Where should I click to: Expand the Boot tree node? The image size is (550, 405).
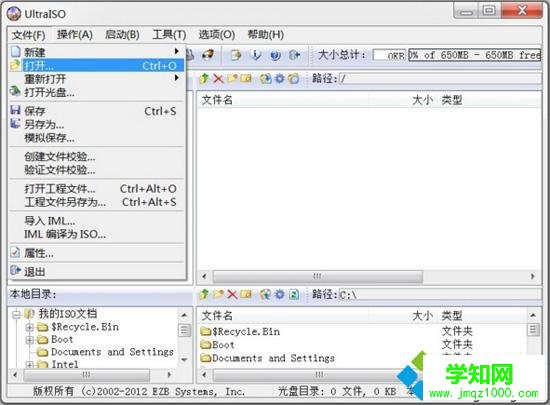click(29, 340)
